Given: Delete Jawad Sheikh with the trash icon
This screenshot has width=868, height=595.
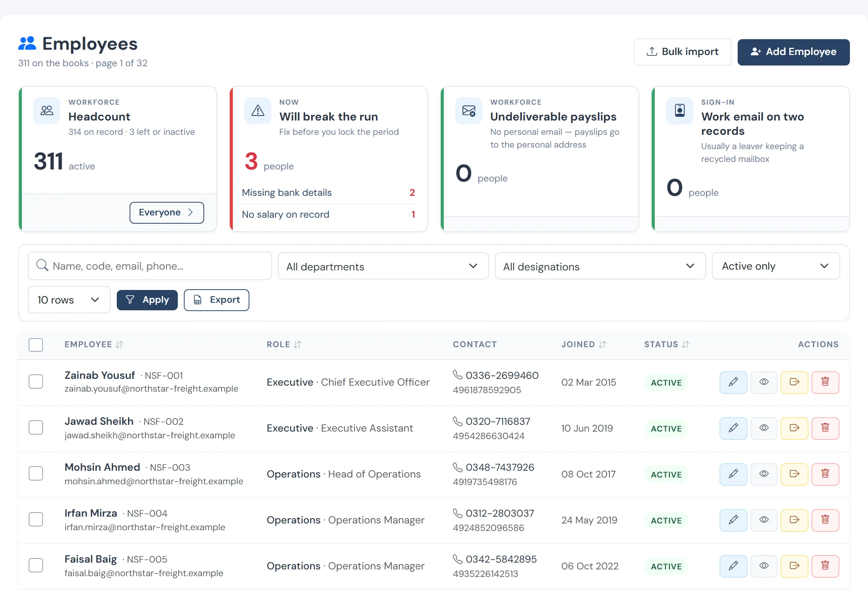Looking at the screenshot, I should (x=825, y=428).
